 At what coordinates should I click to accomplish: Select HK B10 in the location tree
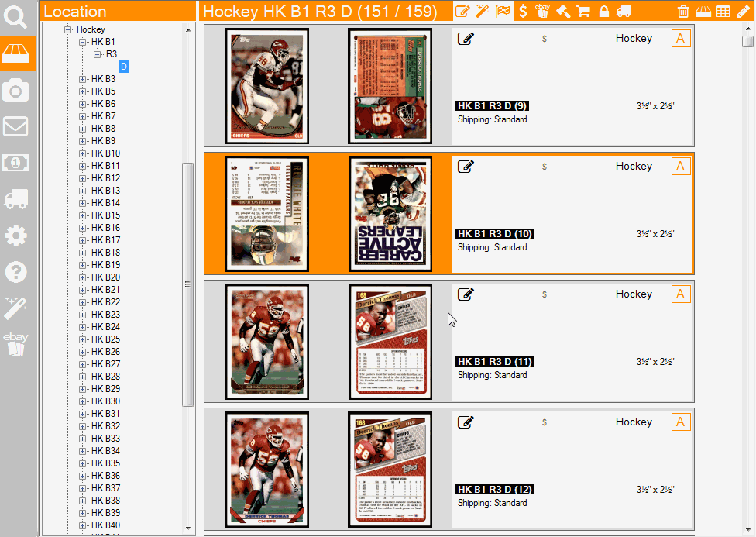(x=105, y=153)
